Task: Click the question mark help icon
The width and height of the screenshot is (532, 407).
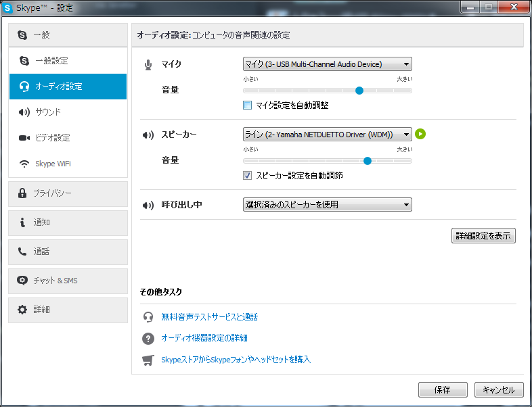Action: 148,338
